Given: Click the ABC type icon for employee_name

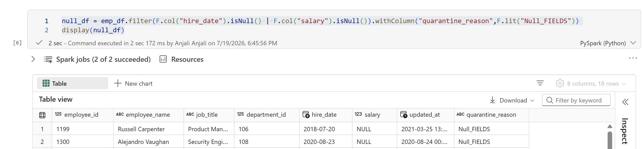Looking at the screenshot, I should pos(120,114).
